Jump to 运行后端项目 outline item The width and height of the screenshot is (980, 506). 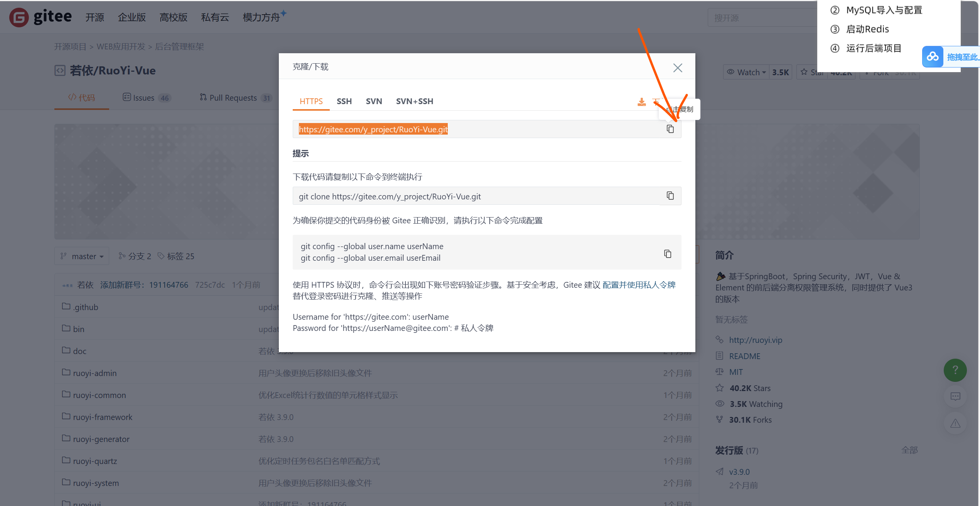874,48
